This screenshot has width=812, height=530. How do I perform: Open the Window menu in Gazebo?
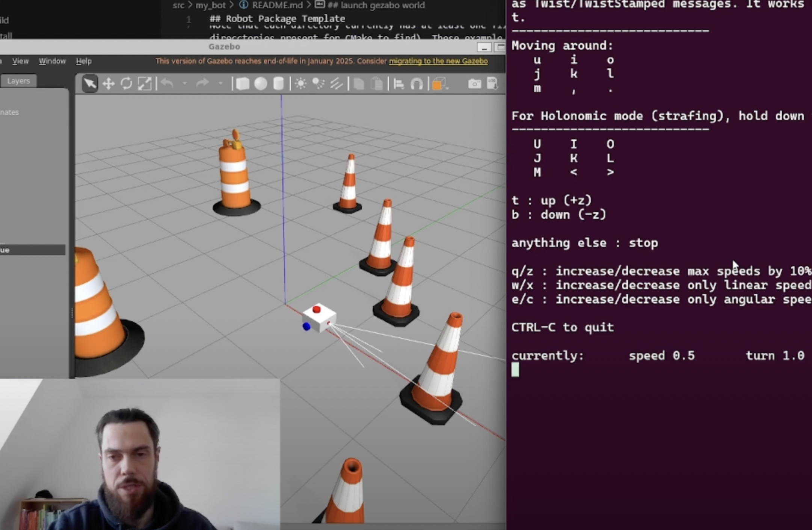[52, 61]
